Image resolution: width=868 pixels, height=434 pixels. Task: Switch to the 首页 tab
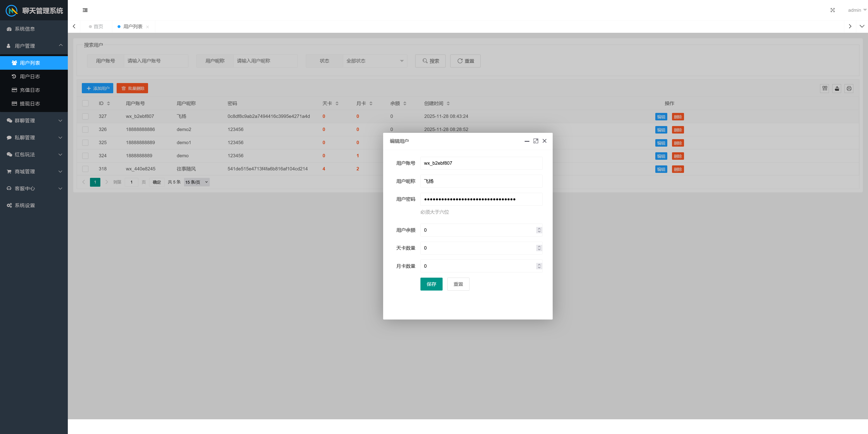98,27
